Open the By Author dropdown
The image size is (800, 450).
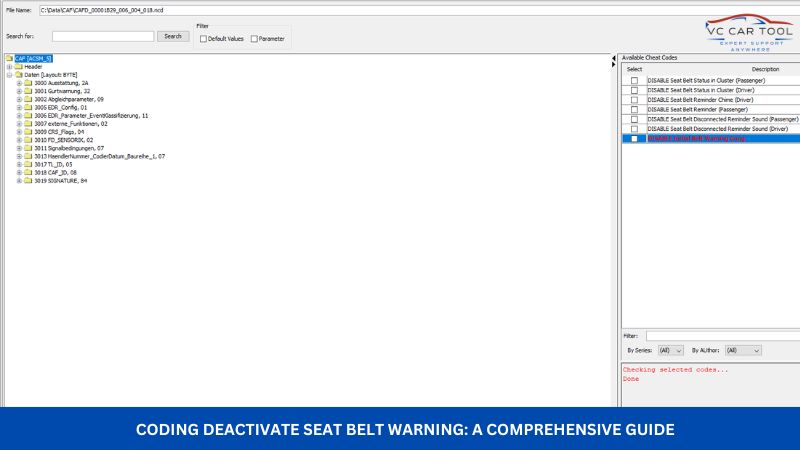[743, 351]
